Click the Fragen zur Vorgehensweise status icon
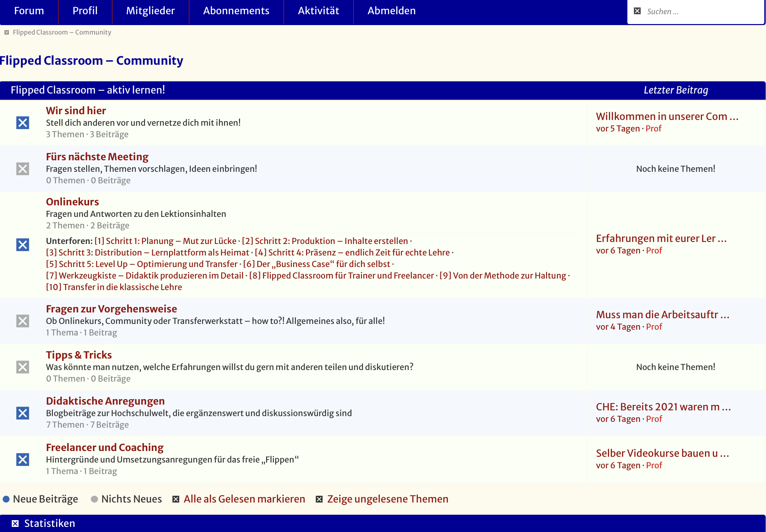The height and width of the screenshot is (532, 766). (x=23, y=321)
